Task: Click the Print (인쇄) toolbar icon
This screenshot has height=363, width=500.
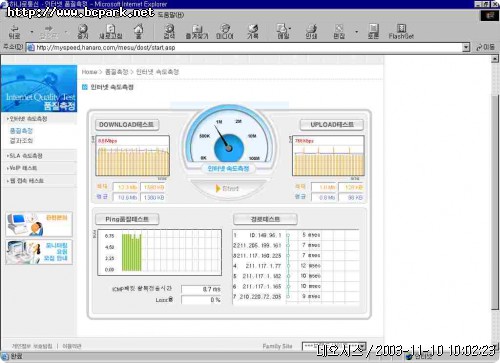Action: tap(311, 32)
